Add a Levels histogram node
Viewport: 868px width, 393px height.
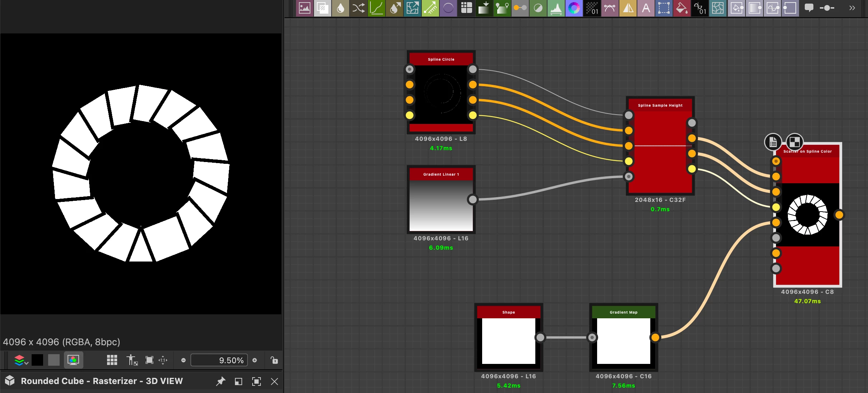pos(556,8)
